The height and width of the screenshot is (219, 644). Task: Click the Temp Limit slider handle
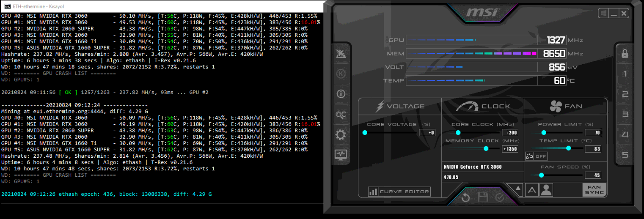point(568,148)
